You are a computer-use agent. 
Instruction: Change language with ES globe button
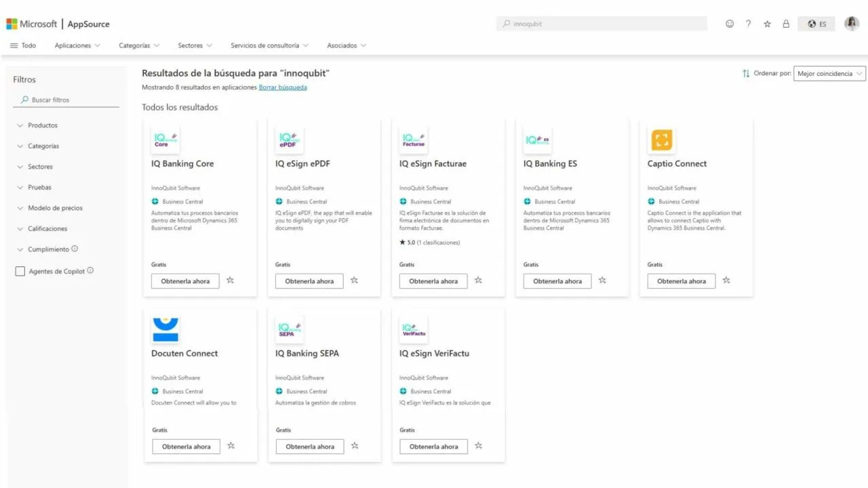point(816,24)
